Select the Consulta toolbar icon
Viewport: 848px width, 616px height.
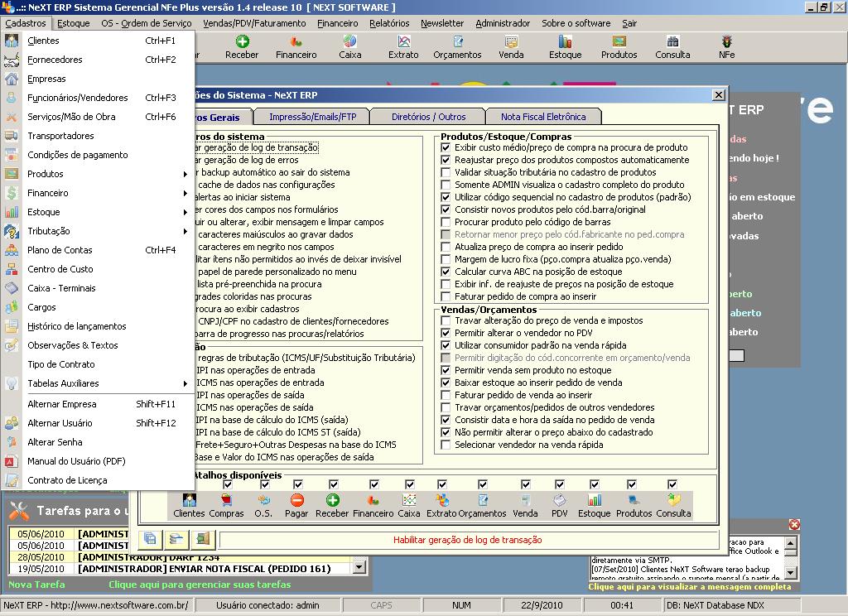[x=672, y=46]
